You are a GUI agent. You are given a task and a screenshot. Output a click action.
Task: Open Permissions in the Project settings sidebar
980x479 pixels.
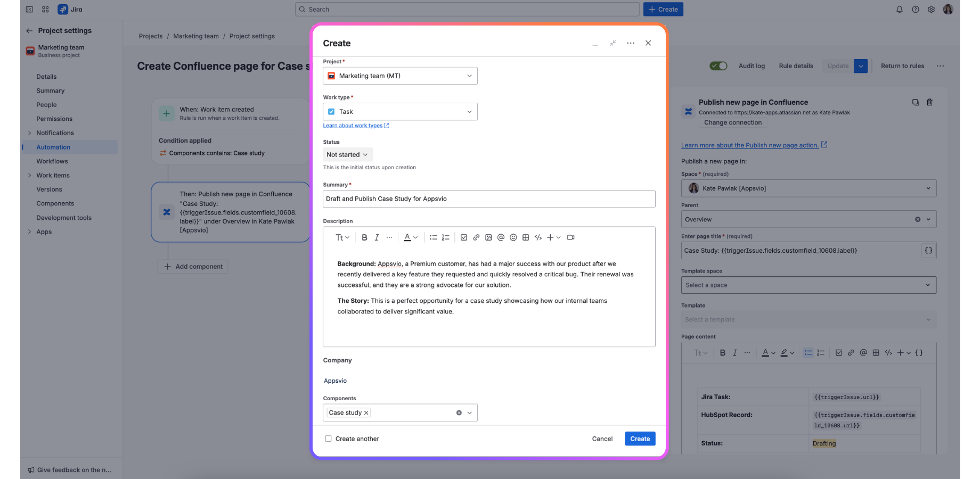[x=54, y=119]
